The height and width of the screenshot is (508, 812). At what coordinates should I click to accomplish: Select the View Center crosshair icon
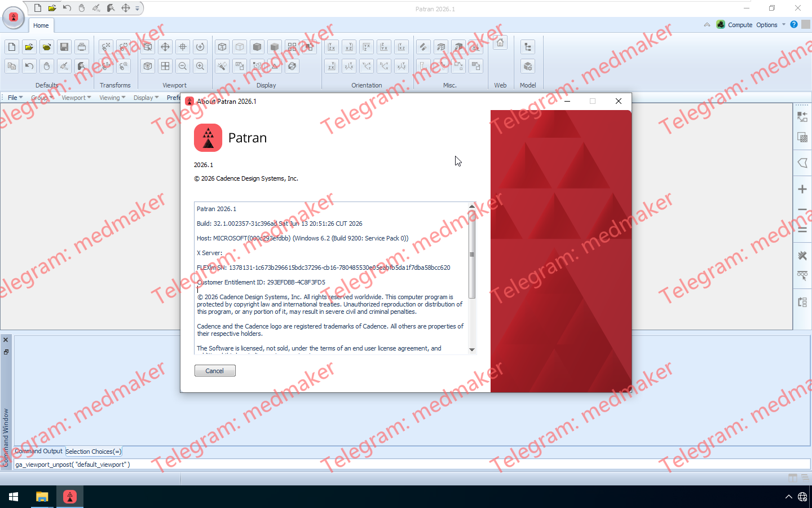[183, 47]
